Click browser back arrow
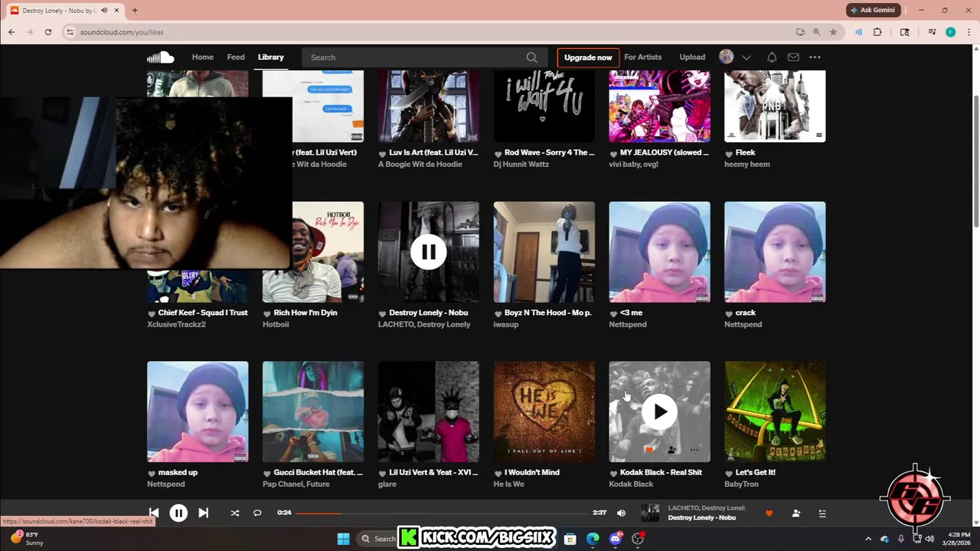 11,32
